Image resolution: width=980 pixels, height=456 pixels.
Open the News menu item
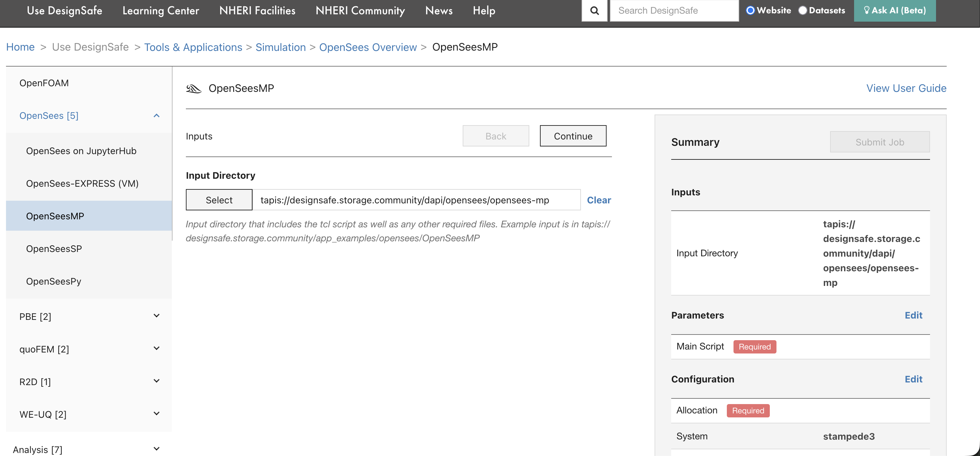click(x=439, y=11)
